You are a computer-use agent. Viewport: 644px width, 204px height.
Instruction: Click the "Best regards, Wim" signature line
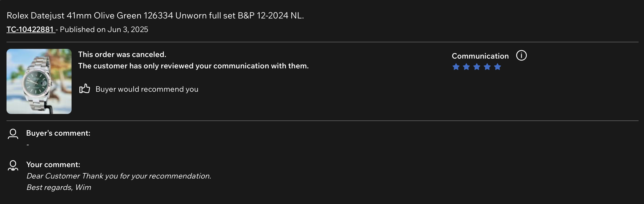(59, 187)
